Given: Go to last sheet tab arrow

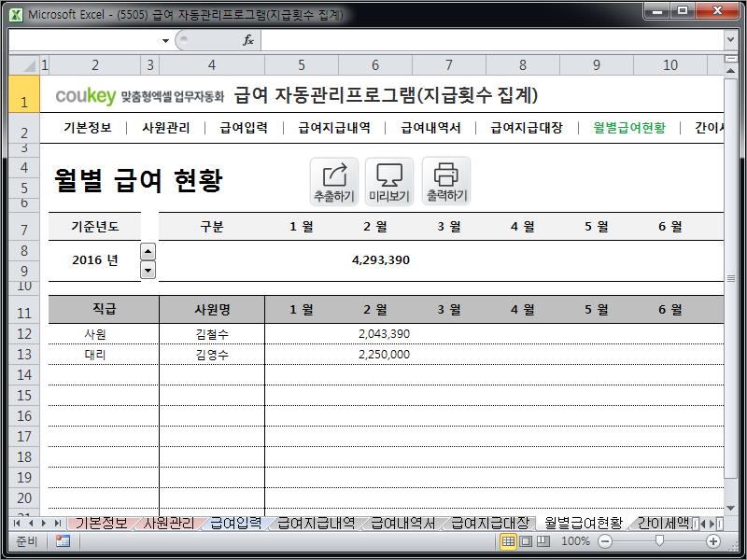Looking at the screenshot, I should [x=58, y=524].
